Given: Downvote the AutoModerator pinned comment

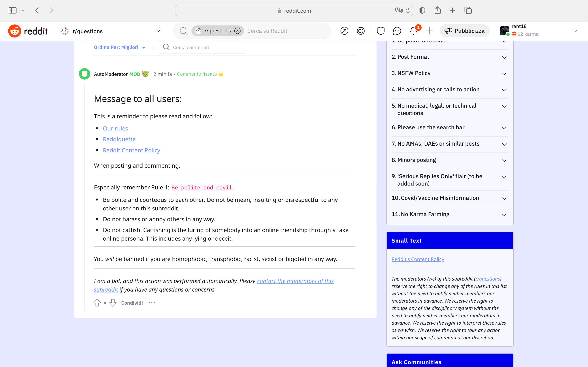Looking at the screenshot, I should pos(113,303).
